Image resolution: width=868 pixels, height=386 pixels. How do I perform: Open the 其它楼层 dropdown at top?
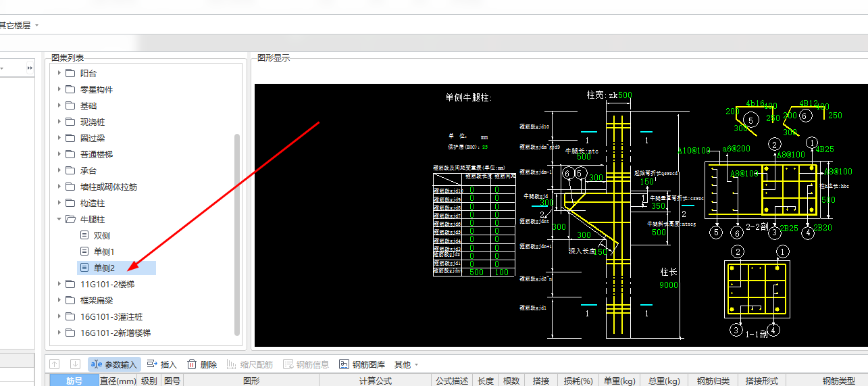tap(20, 25)
